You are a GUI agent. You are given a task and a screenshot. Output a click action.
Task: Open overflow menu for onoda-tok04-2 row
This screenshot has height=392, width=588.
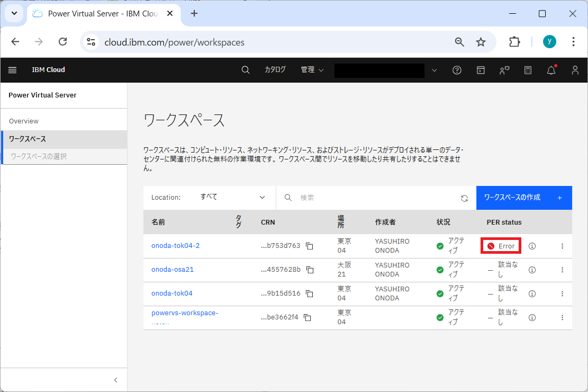[562, 246]
